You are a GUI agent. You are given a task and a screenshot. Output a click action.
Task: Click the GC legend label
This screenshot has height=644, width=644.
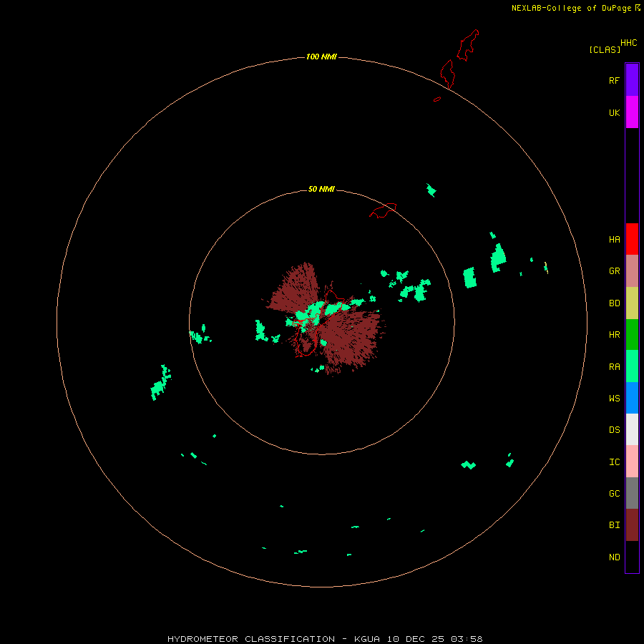point(614,494)
